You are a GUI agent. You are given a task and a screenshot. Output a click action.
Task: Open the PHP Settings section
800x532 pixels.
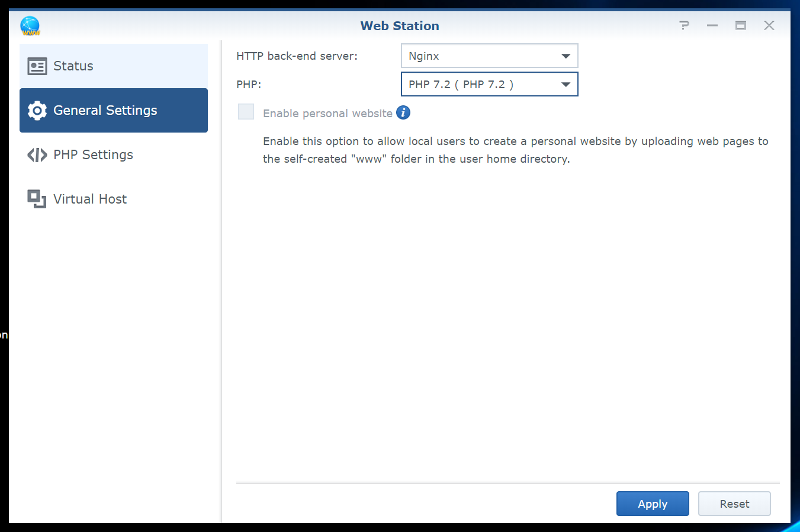pos(93,155)
